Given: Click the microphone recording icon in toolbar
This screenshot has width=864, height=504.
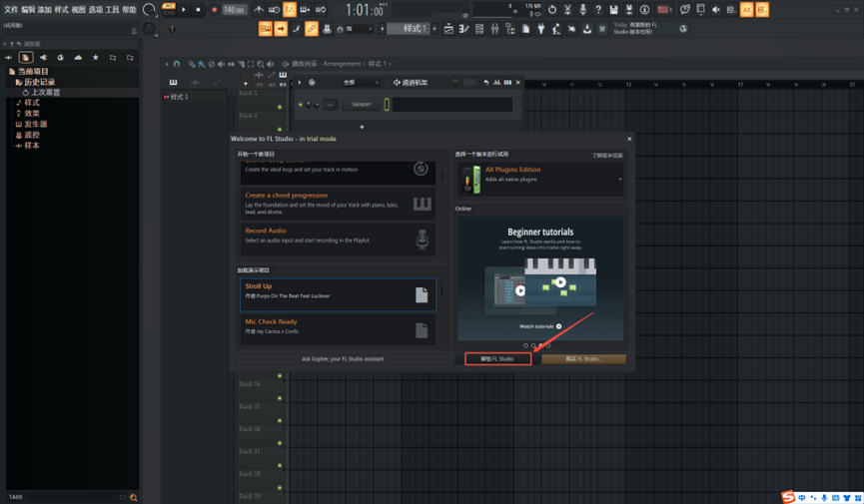Looking at the screenshot, I should (x=582, y=10).
